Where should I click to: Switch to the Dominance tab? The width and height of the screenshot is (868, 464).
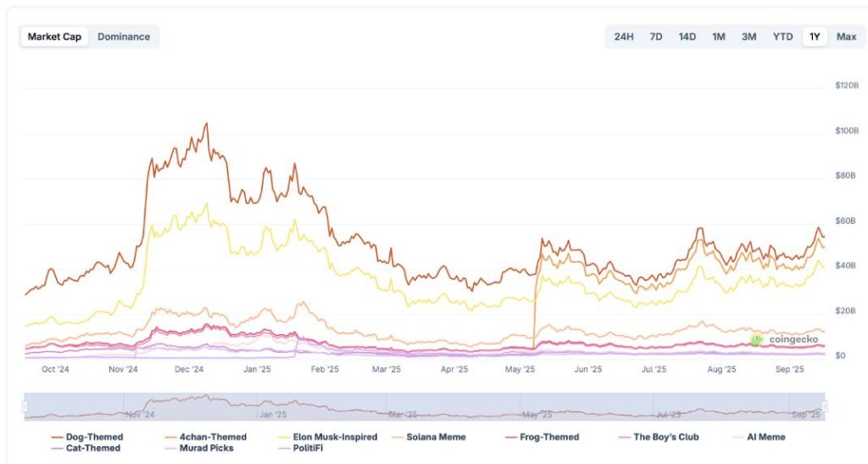pyautogui.click(x=124, y=36)
